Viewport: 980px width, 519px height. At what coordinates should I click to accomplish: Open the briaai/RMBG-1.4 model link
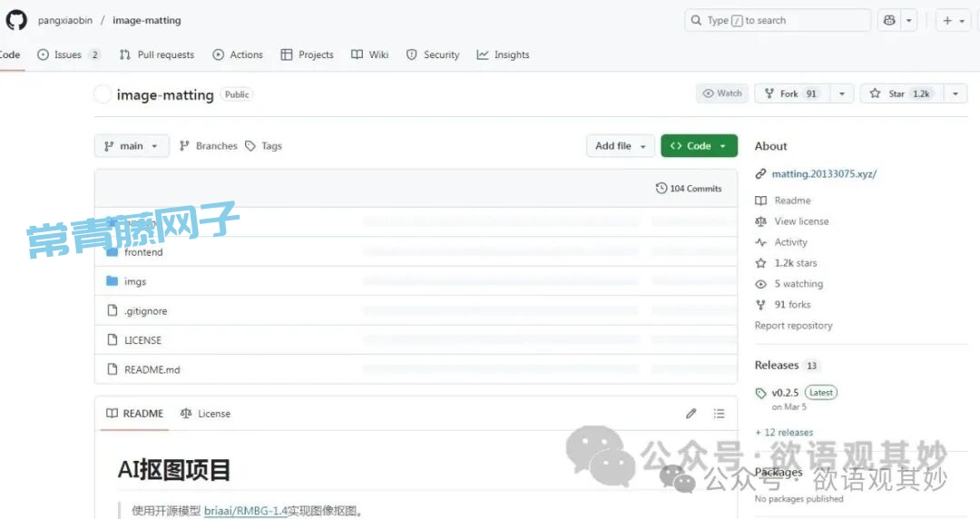point(246,511)
